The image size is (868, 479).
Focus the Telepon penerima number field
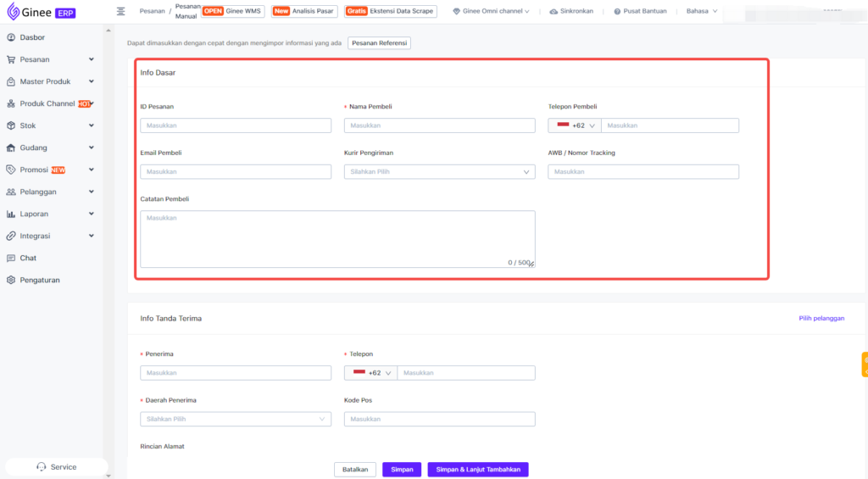pos(466,373)
